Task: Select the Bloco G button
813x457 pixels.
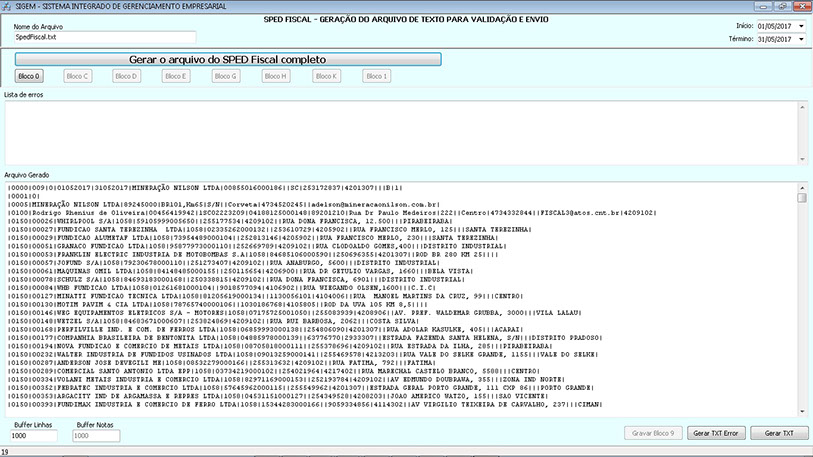Action: [x=227, y=76]
